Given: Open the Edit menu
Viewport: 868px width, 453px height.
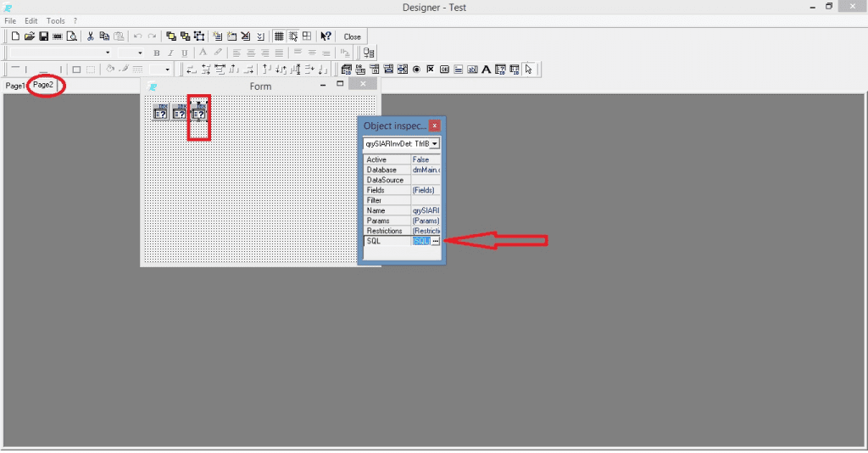Looking at the screenshot, I should click(x=31, y=21).
